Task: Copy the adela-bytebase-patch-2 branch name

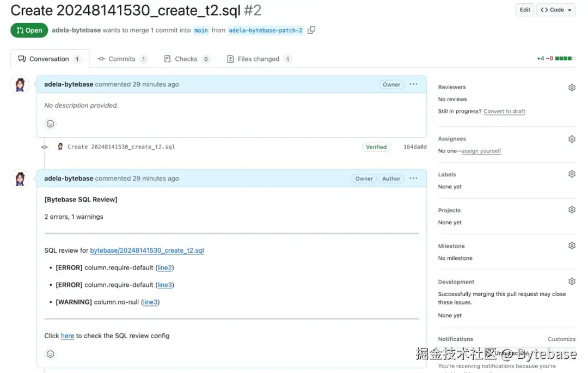Action: (x=311, y=30)
